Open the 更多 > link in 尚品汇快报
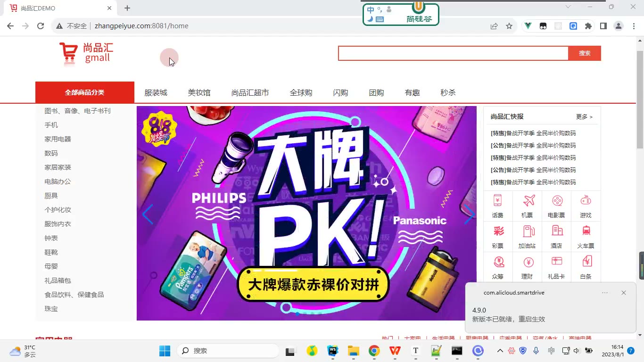This screenshot has width=644, height=362. point(584,117)
